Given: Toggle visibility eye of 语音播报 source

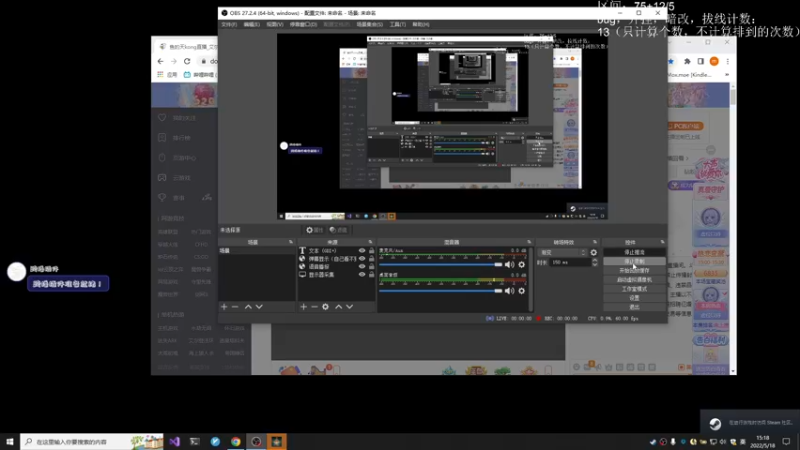Looking at the screenshot, I should (362, 266).
